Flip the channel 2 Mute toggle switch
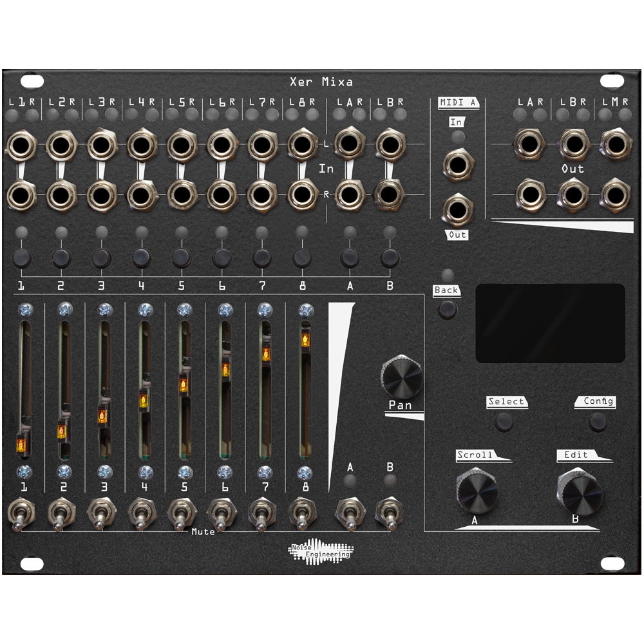644x644 pixels. coord(61,515)
